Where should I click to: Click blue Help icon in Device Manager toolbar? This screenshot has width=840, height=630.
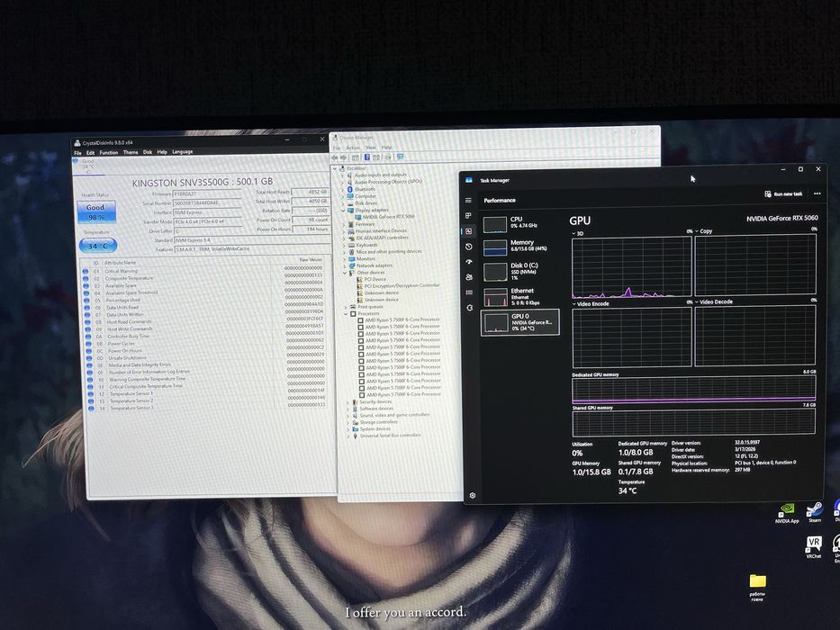click(x=367, y=157)
